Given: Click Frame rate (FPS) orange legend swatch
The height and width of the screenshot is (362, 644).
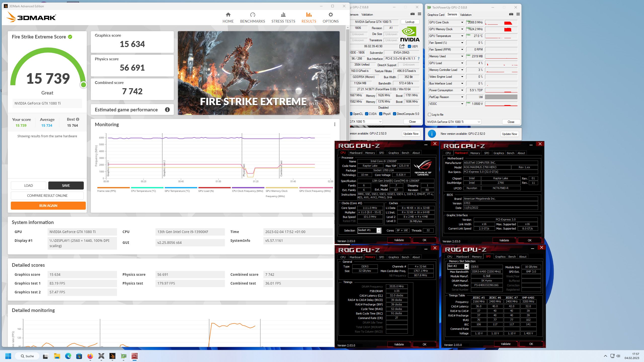Looking at the screenshot, I should [x=113, y=188].
